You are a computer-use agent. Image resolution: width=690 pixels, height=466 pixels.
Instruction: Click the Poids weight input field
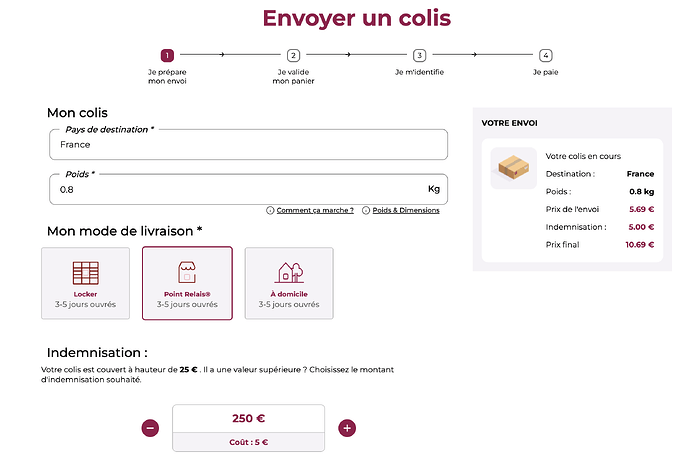click(235, 189)
